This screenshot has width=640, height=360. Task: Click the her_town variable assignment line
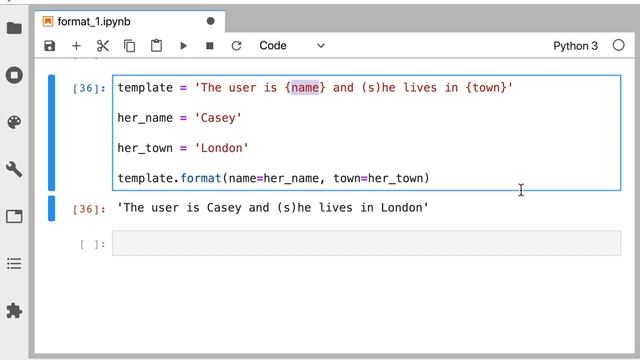183,148
